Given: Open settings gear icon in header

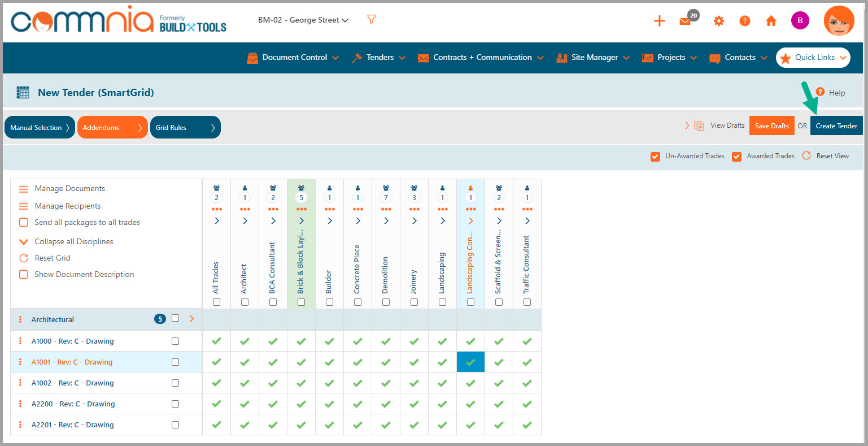Looking at the screenshot, I should [x=718, y=21].
